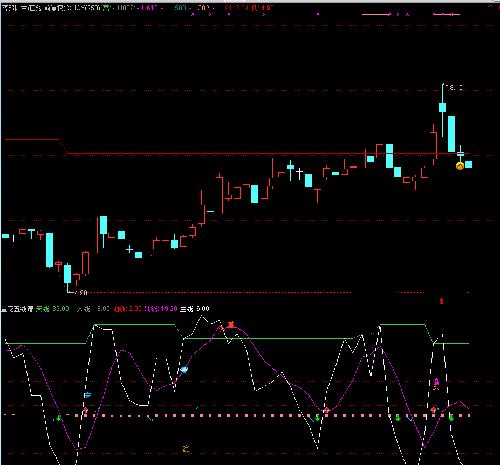Select the long cyan candle below the peak

pyautogui.click(x=451, y=134)
